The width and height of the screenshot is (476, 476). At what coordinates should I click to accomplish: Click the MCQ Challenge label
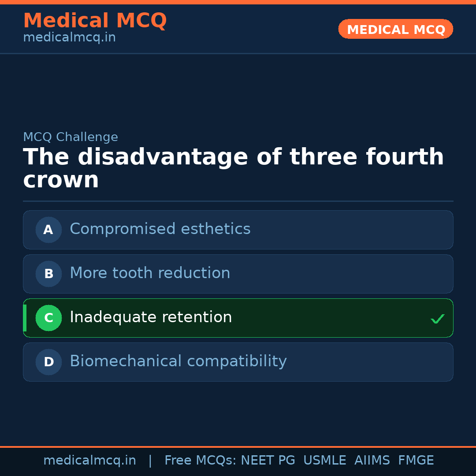71,137
